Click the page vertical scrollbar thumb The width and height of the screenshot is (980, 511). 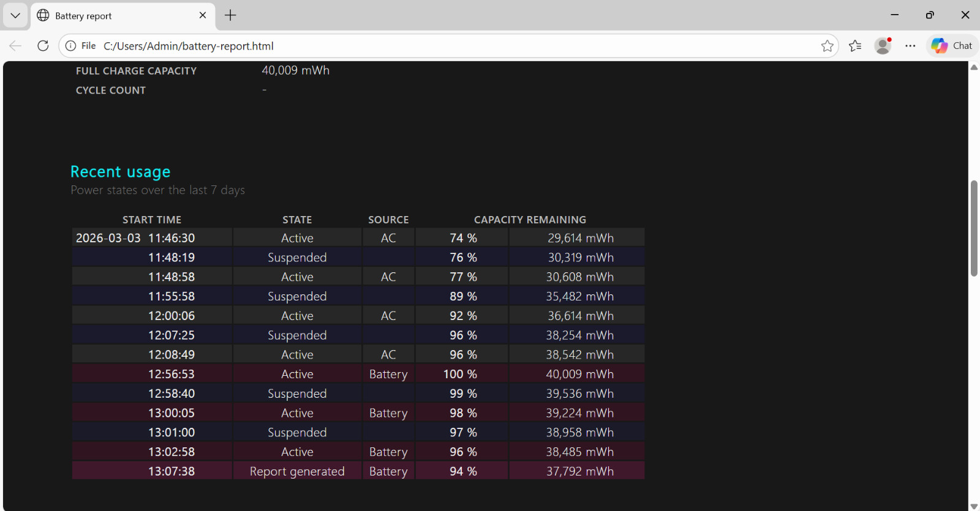coord(974,228)
